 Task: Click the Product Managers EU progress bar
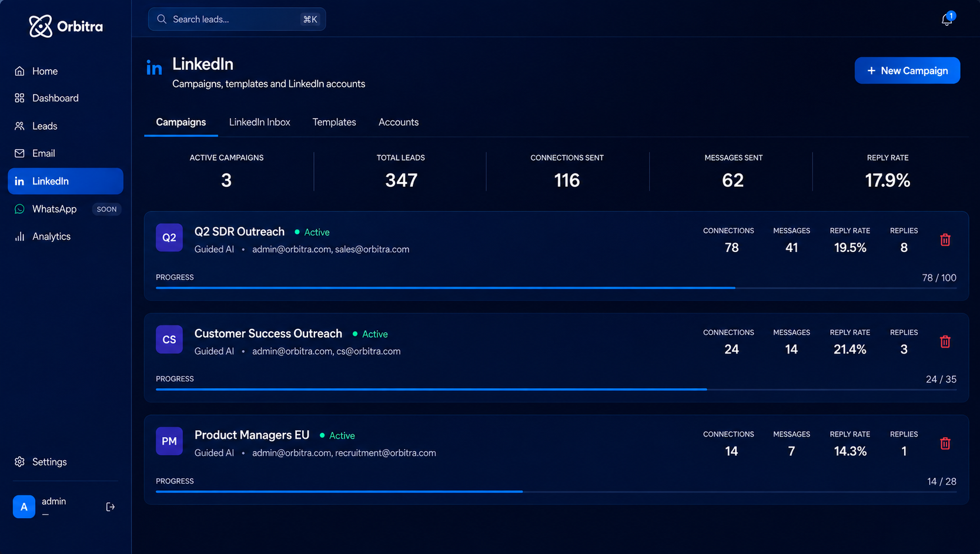point(556,491)
